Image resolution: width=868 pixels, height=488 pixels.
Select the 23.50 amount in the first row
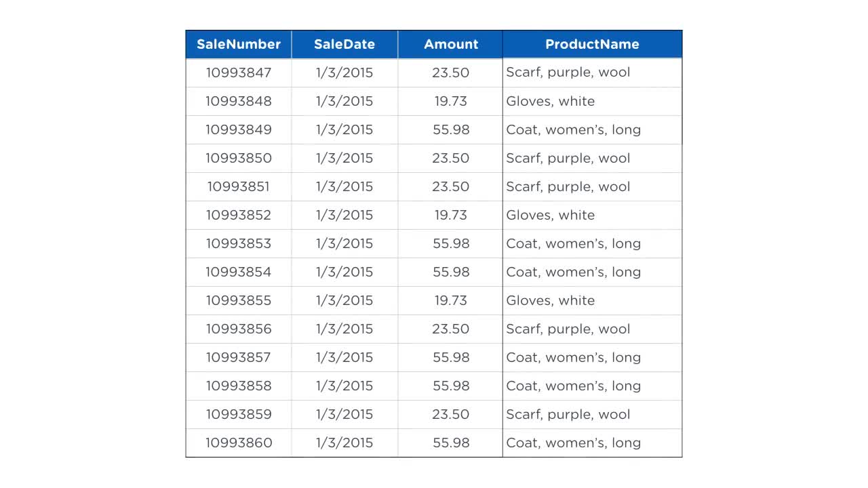[x=450, y=73]
